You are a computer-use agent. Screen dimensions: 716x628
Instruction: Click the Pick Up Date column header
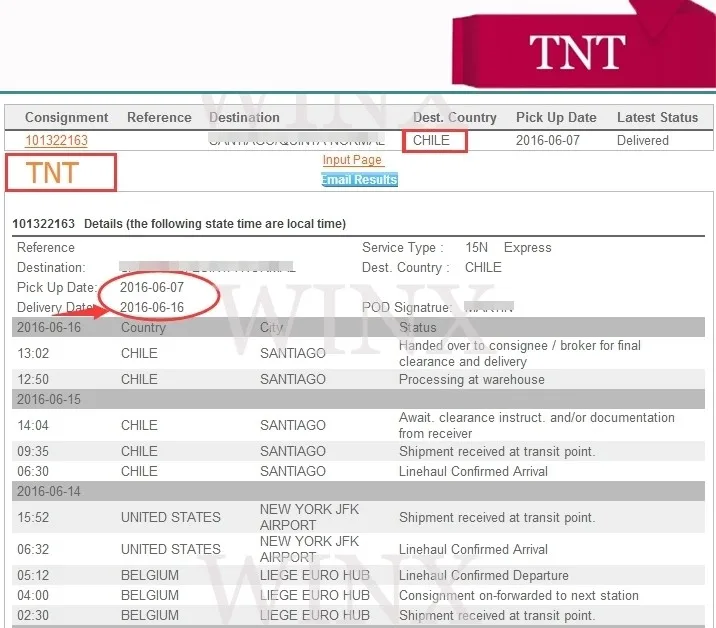tap(556, 117)
